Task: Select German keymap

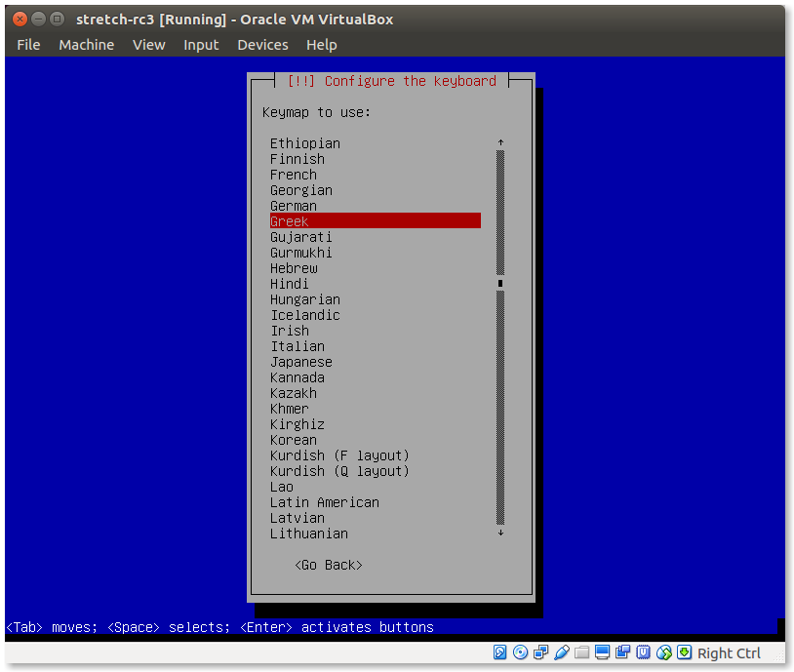Action: click(294, 206)
